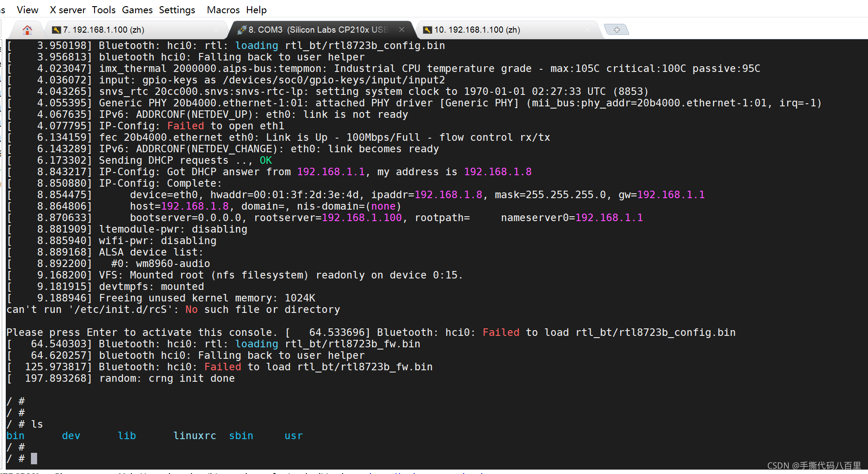Open the Games menu

tap(137, 10)
